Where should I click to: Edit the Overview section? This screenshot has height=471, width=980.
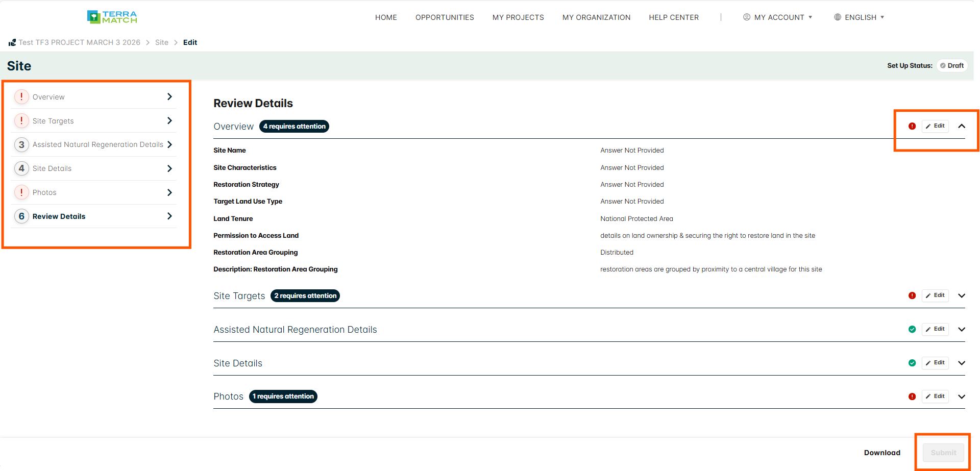[935, 126]
